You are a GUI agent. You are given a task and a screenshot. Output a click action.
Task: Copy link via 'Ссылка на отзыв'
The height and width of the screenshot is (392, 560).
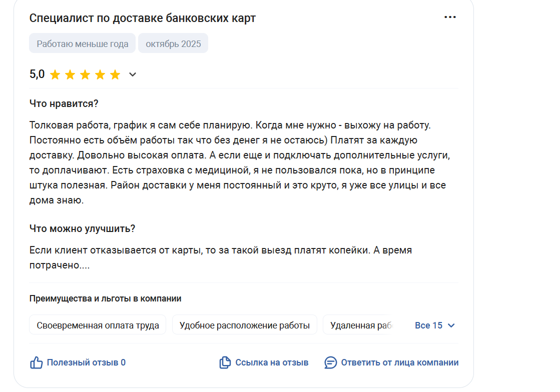click(x=272, y=362)
